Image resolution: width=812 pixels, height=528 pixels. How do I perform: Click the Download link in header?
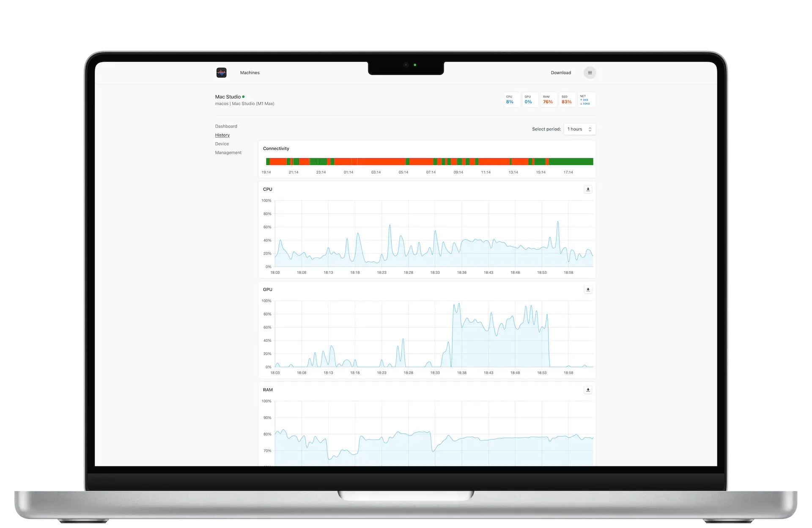560,73
